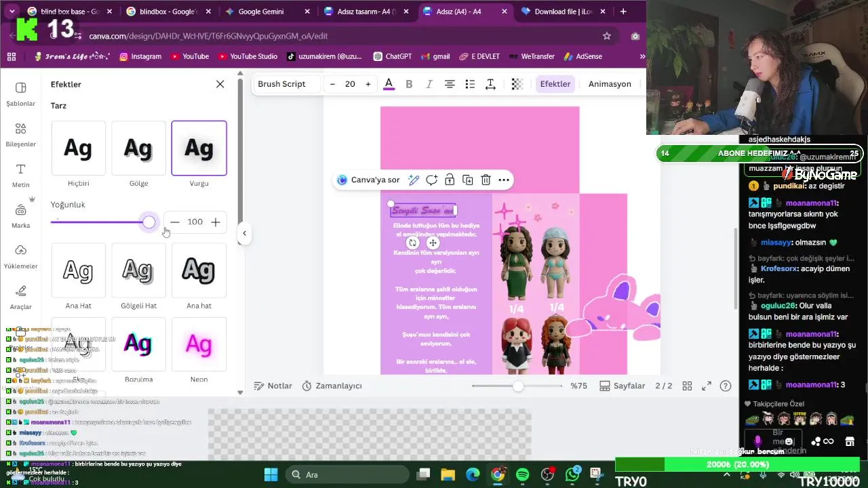This screenshot has width=868, height=488.
Task: Click the bulleted list icon
Action: [x=470, y=84]
